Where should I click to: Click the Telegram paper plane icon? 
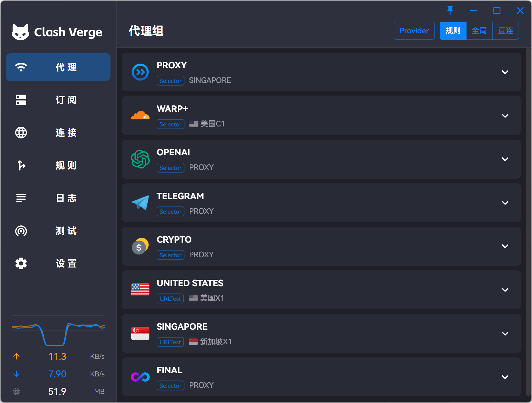(140, 203)
